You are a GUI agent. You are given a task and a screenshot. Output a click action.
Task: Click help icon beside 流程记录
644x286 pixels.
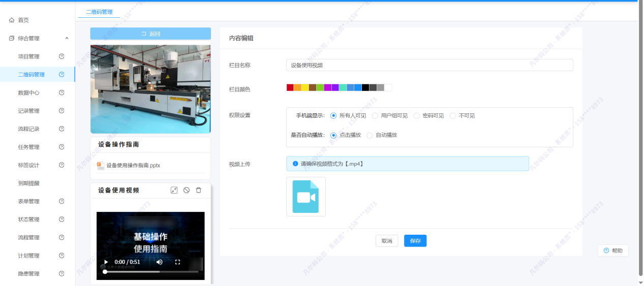(62, 129)
